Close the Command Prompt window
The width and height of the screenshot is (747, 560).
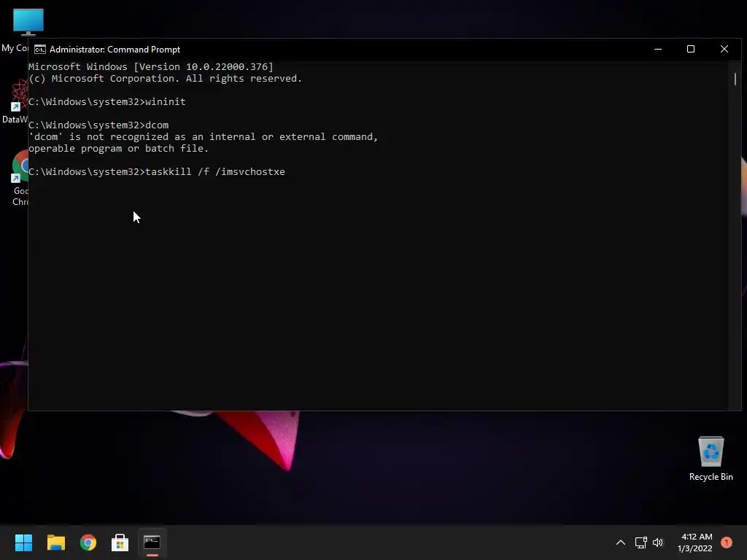[724, 49]
